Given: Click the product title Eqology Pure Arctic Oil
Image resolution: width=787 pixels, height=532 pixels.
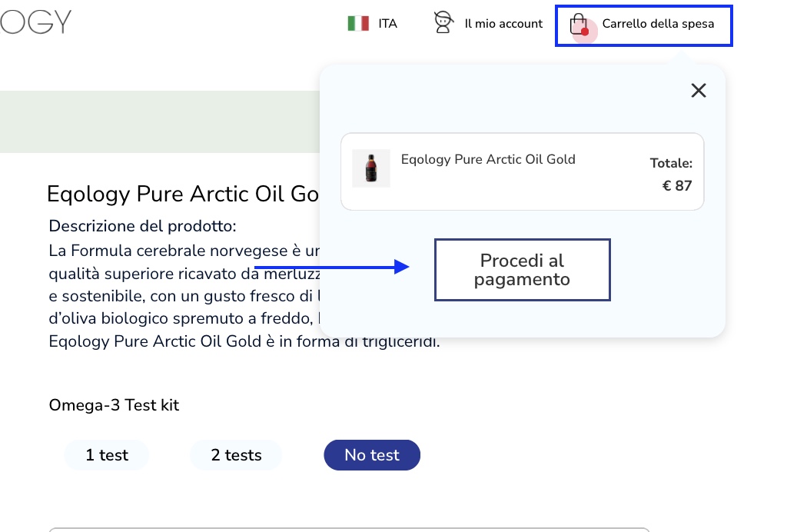Looking at the screenshot, I should 183,195.
